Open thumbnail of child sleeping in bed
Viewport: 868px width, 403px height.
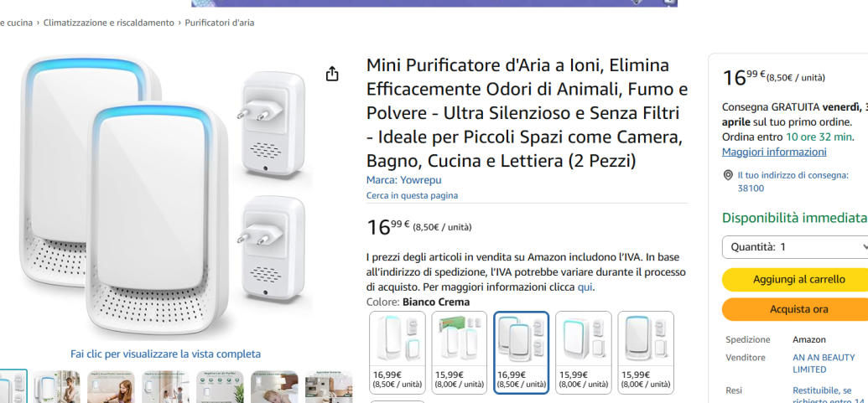pos(274,387)
